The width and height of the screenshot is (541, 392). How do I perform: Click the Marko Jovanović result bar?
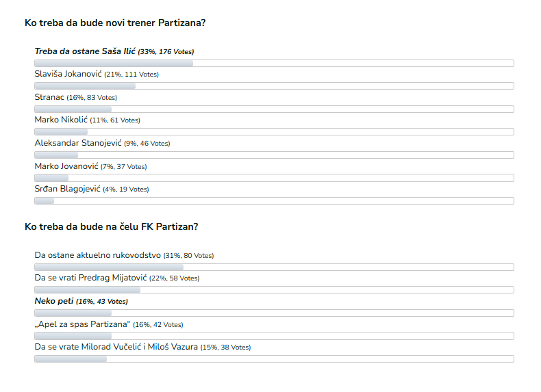[x=274, y=178]
